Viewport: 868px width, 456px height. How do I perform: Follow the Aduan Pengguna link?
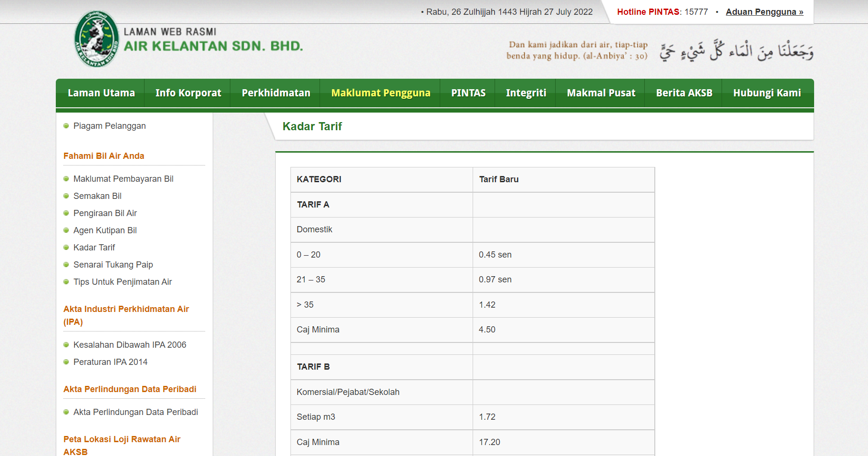pyautogui.click(x=765, y=12)
